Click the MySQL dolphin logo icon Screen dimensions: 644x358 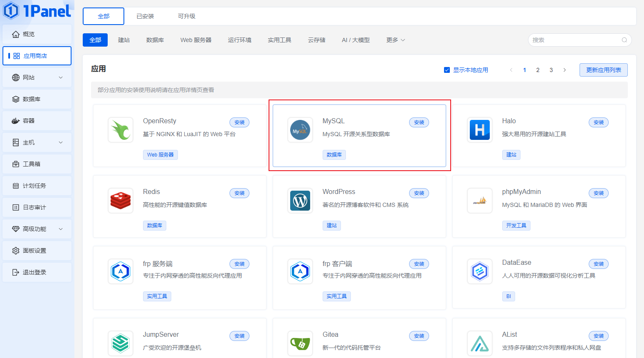click(x=300, y=130)
